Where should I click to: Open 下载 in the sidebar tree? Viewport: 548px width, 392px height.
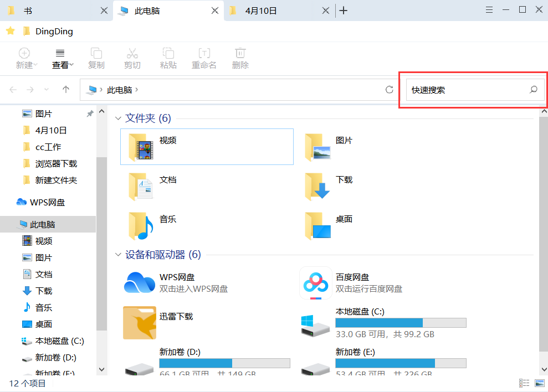pyautogui.click(x=37, y=291)
